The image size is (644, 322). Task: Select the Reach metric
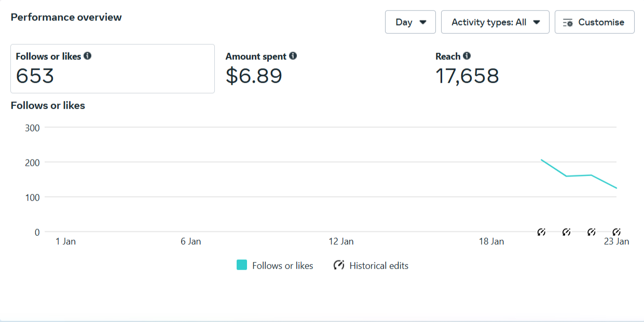(x=467, y=69)
